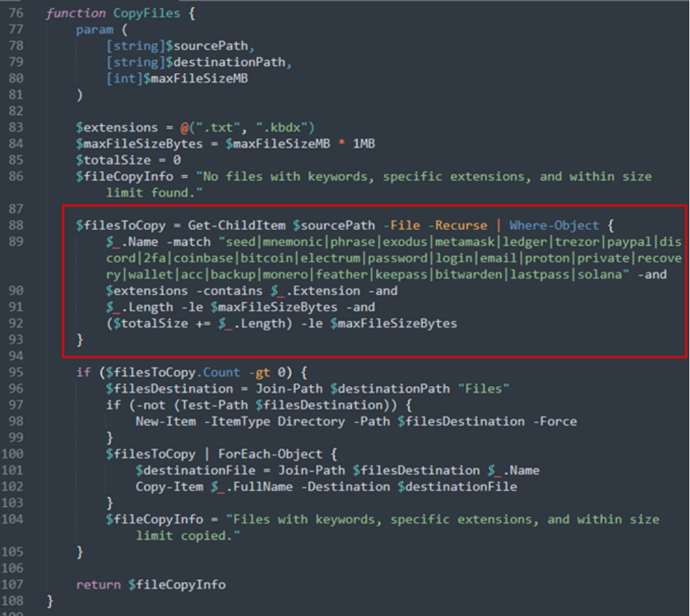Click the 'param' keyword on line 77
Image resolution: width=690 pixels, height=616 pixels.
coord(95,30)
